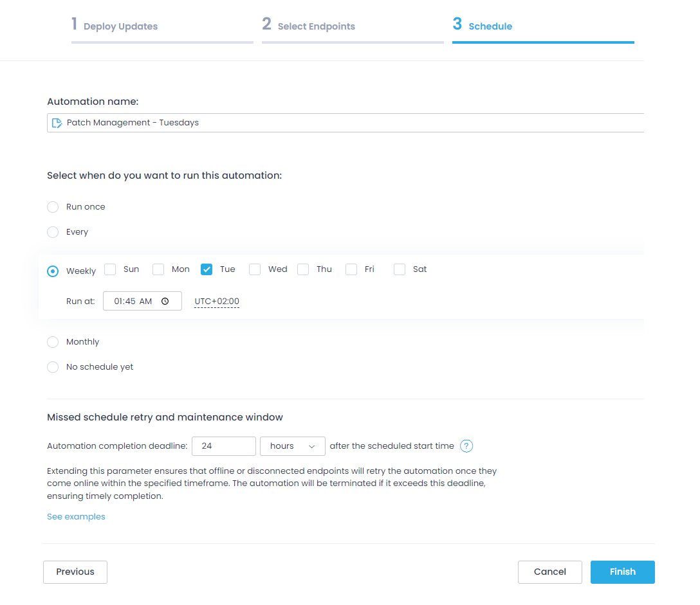Click the Automation name text field
The height and width of the screenshot is (605, 700).
tap(345, 123)
